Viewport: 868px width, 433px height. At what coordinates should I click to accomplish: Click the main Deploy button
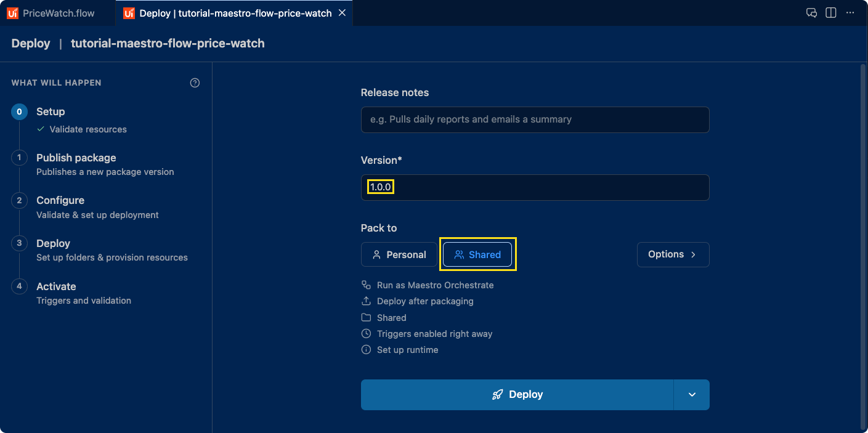pyautogui.click(x=517, y=395)
